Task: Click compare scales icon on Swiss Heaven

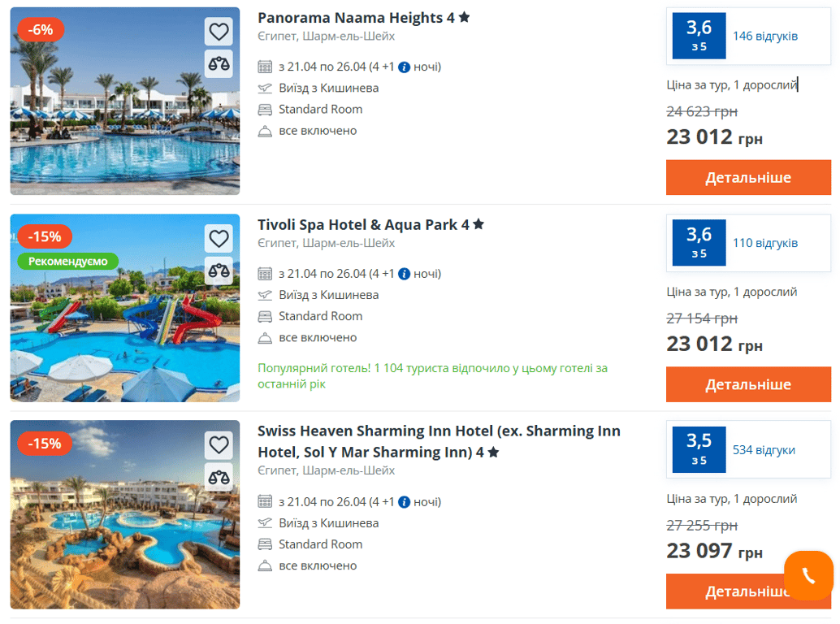Action: (219, 477)
